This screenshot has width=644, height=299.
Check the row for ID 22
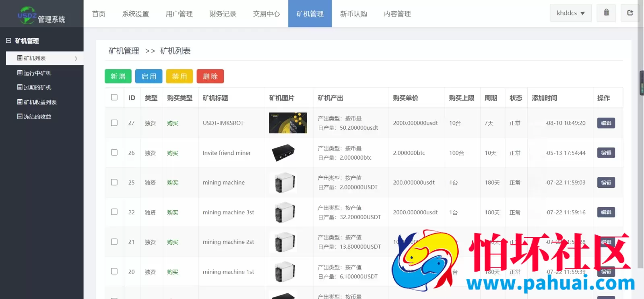(114, 212)
